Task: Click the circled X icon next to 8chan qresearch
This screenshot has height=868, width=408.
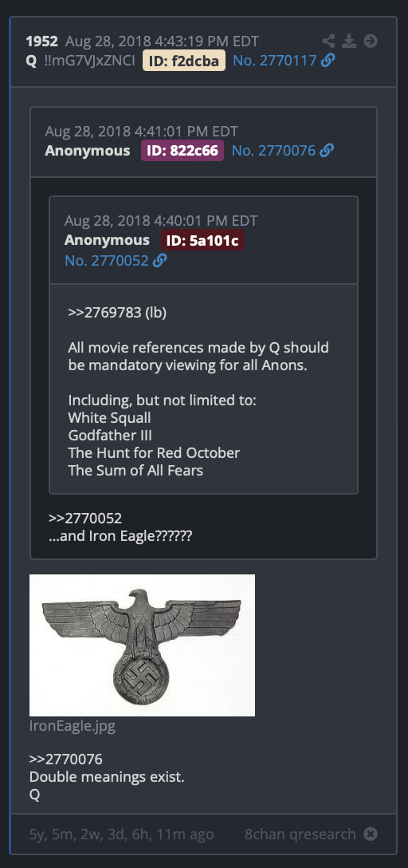Action: (x=371, y=834)
